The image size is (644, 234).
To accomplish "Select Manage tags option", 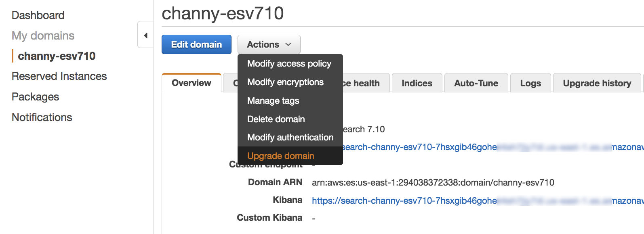I will pyautogui.click(x=273, y=101).
